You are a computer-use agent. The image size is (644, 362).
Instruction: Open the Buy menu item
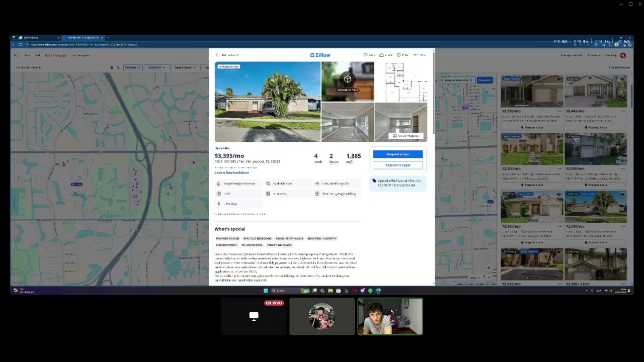point(16,55)
